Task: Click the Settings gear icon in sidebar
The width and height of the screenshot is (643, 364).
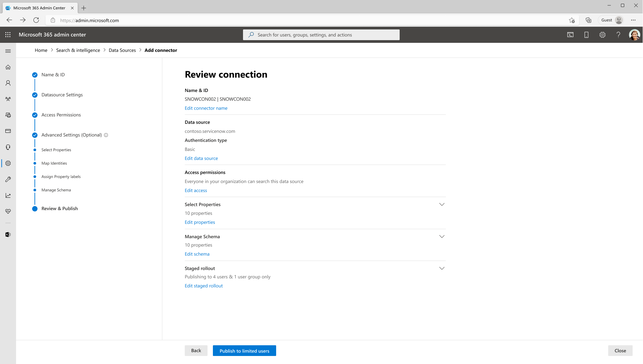Action: pos(8,163)
